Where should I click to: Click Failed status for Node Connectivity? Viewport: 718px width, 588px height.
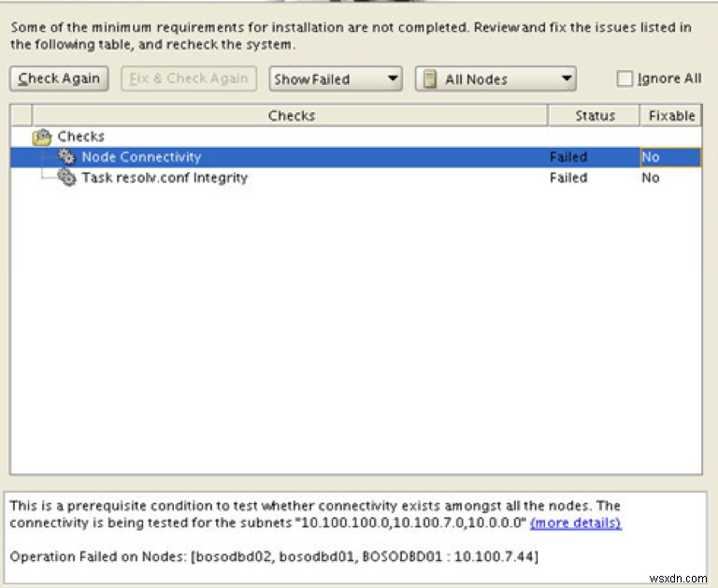coord(568,157)
